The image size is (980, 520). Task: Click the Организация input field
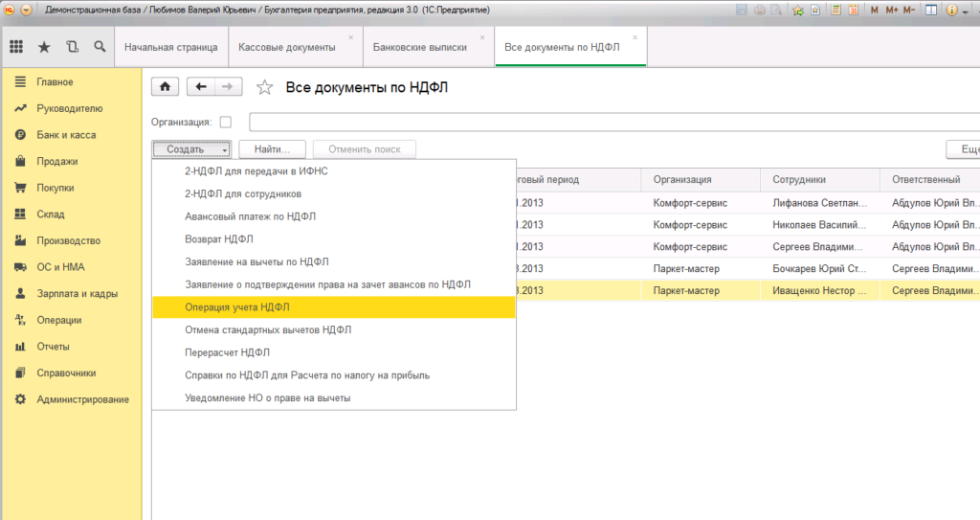pos(612,122)
